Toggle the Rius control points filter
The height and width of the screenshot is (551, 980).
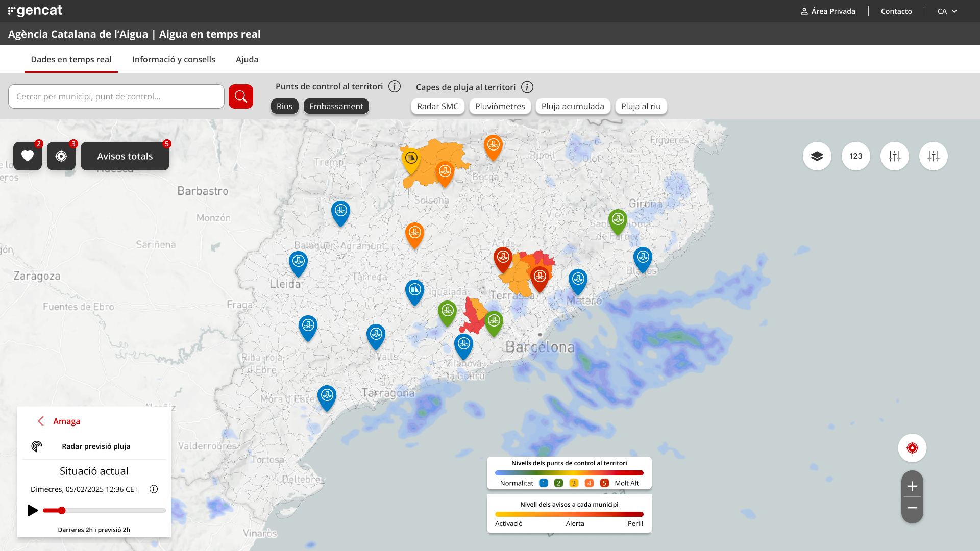point(284,106)
